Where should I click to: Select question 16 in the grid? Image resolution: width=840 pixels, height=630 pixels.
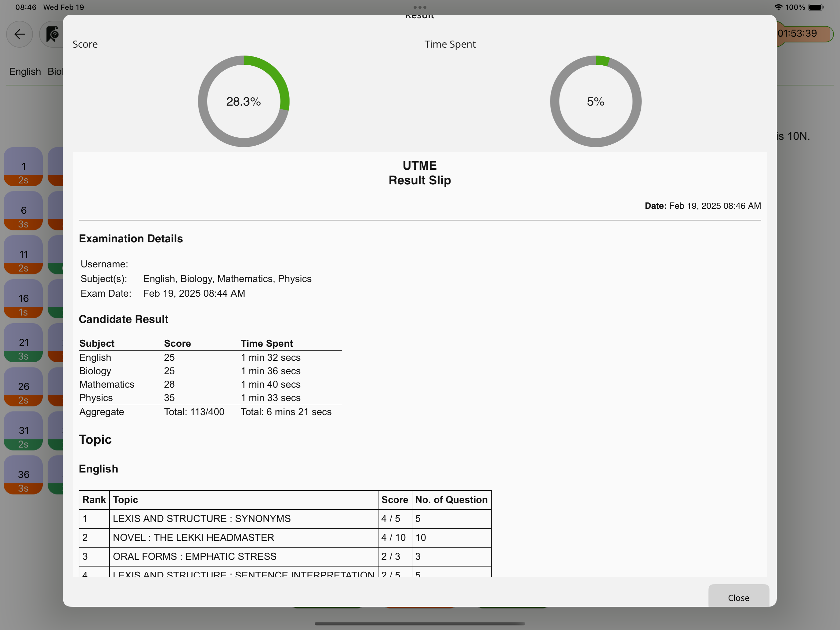point(24,299)
